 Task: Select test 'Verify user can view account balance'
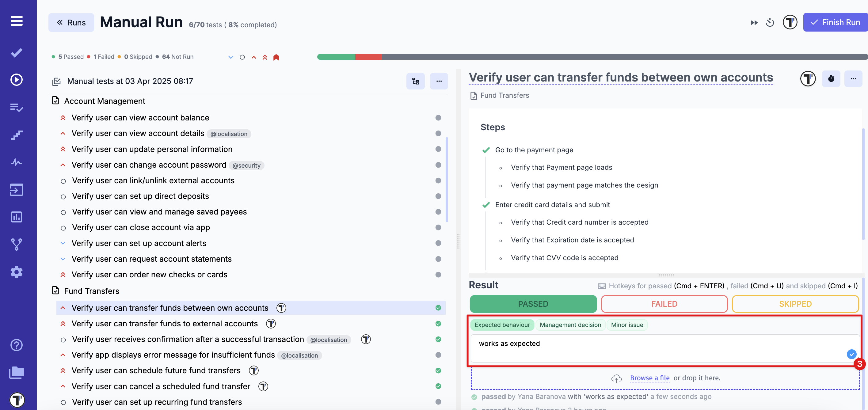[x=140, y=118]
